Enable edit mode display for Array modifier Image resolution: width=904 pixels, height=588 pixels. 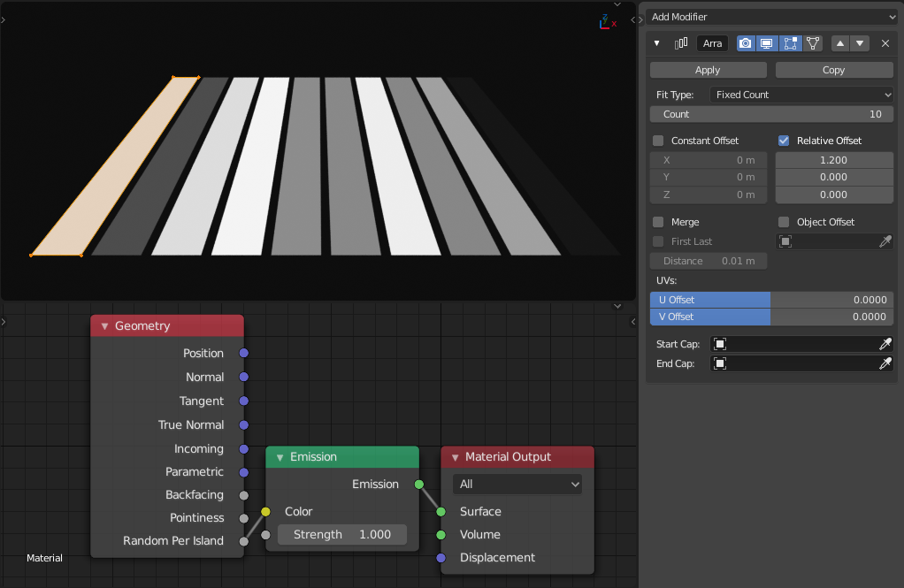point(790,42)
